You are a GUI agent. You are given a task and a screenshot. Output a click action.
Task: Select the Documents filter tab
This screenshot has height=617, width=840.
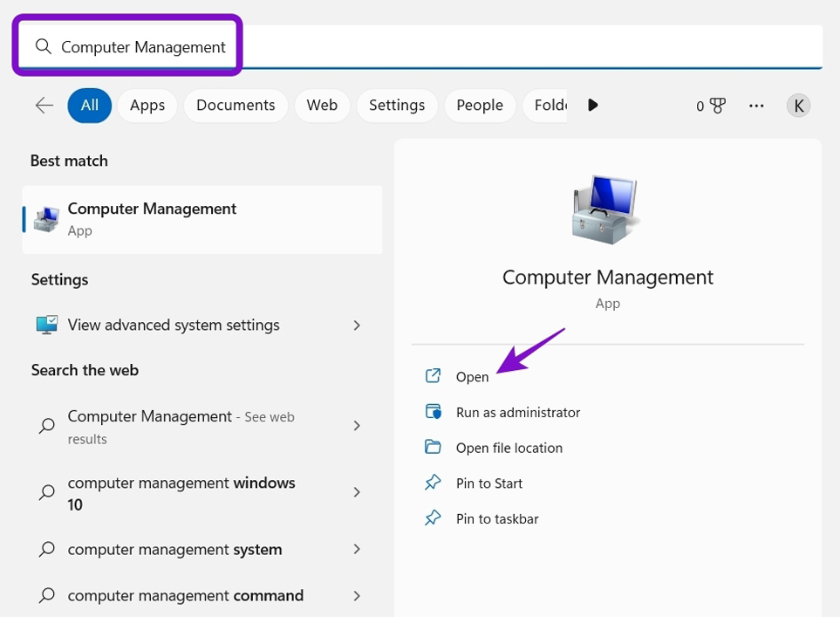pos(236,106)
